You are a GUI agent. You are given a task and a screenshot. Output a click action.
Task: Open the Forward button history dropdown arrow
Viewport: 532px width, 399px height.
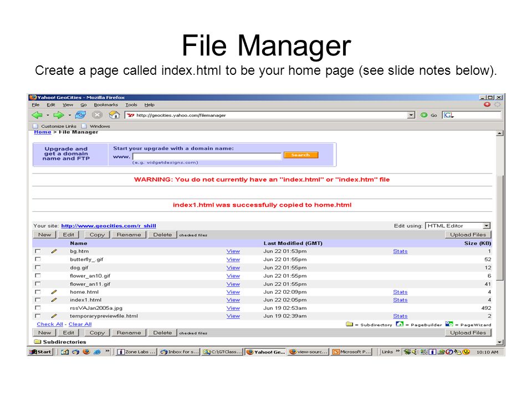coord(70,115)
